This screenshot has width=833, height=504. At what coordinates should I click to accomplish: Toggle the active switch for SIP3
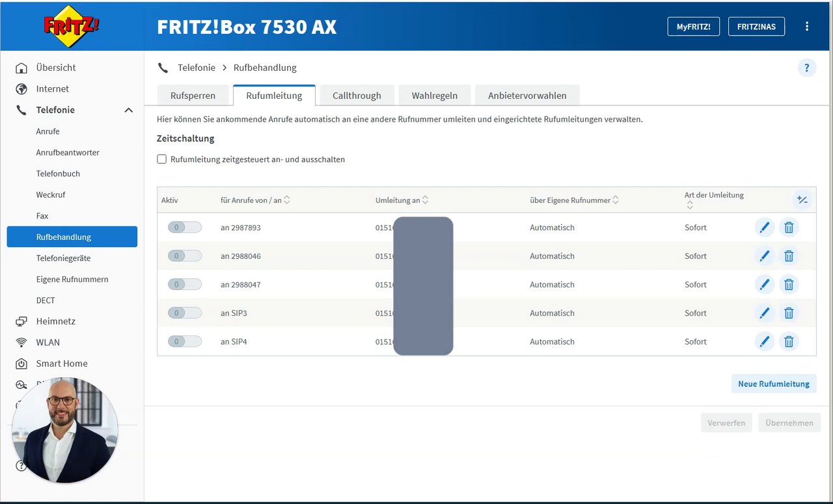[x=185, y=313]
